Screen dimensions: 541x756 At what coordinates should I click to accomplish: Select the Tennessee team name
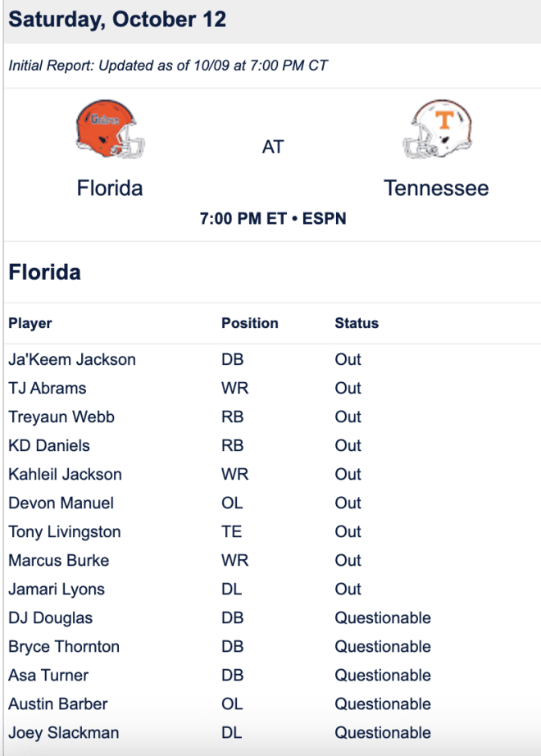(x=436, y=188)
